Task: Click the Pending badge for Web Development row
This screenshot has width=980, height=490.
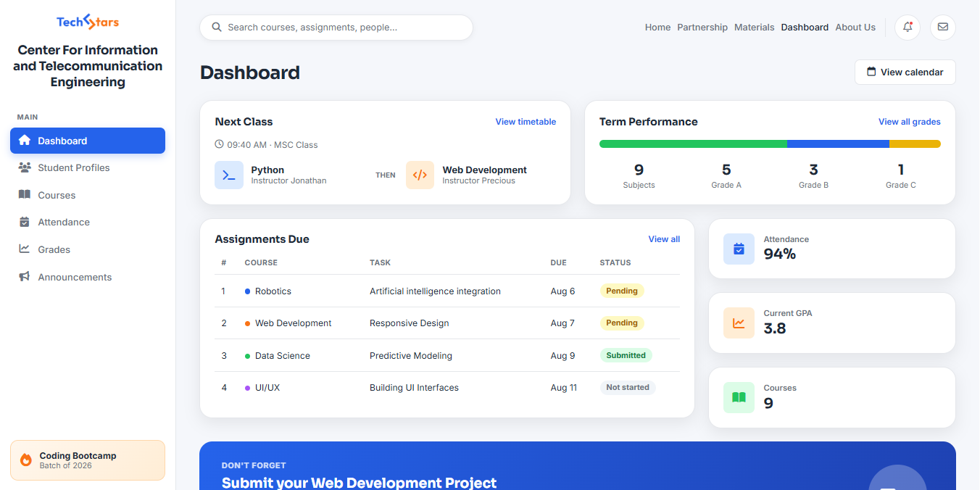Action: coord(622,323)
